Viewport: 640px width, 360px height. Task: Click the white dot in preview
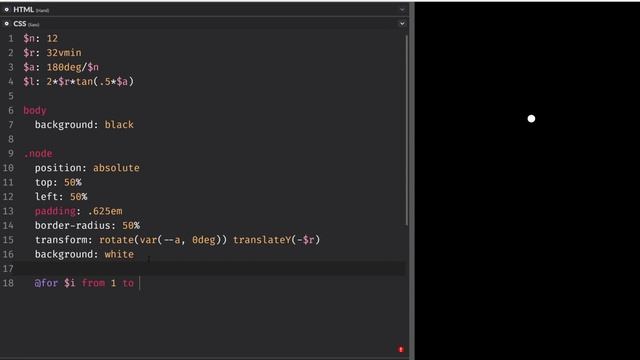pyautogui.click(x=531, y=119)
